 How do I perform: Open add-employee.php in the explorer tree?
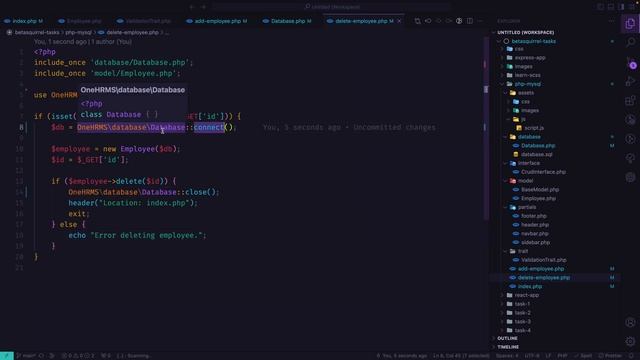(x=541, y=269)
